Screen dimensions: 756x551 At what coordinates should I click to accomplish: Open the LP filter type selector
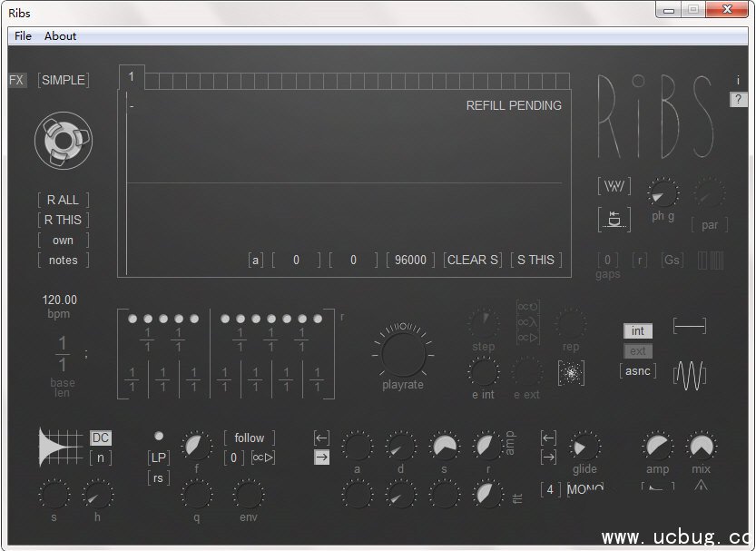point(159,457)
